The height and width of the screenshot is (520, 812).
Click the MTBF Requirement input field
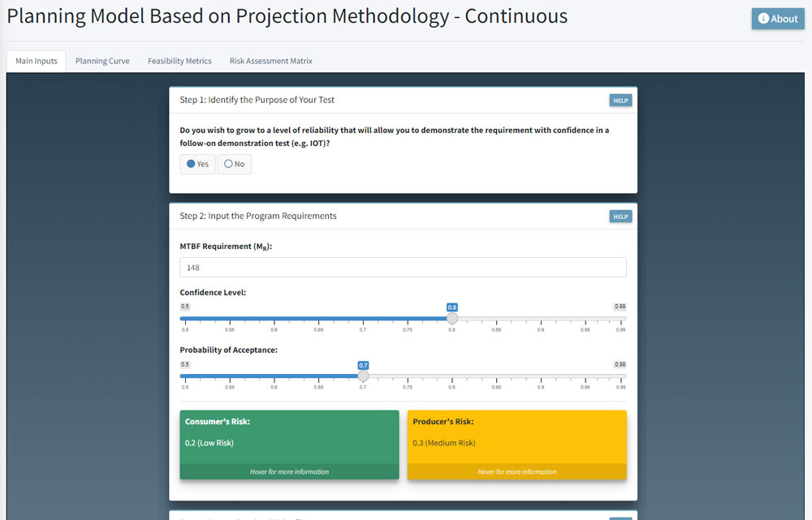[x=403, y=268]
